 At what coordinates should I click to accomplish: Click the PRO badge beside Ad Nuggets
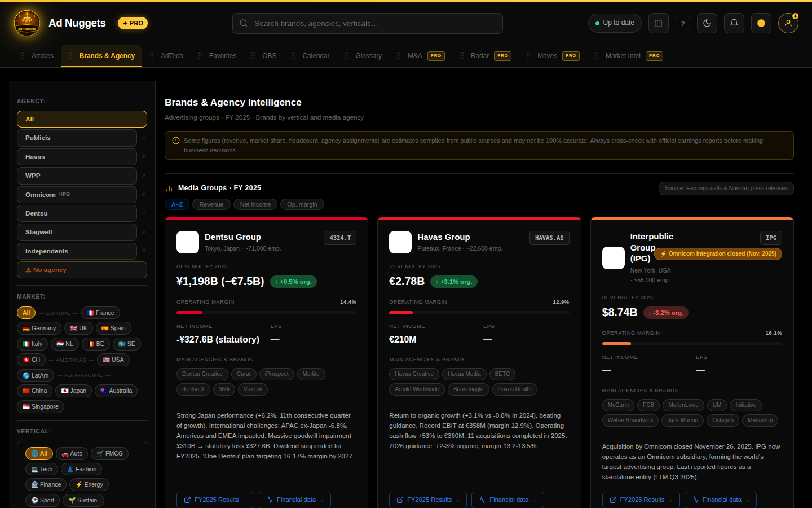133,23
